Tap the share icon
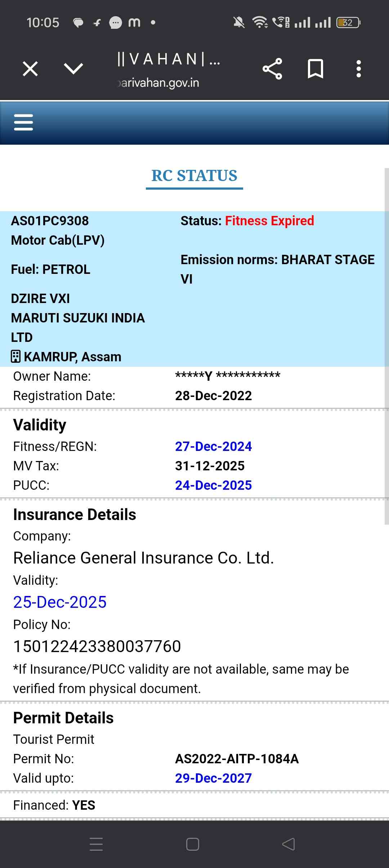The height and width of the screenshot is (868, 389). (272, 69)
